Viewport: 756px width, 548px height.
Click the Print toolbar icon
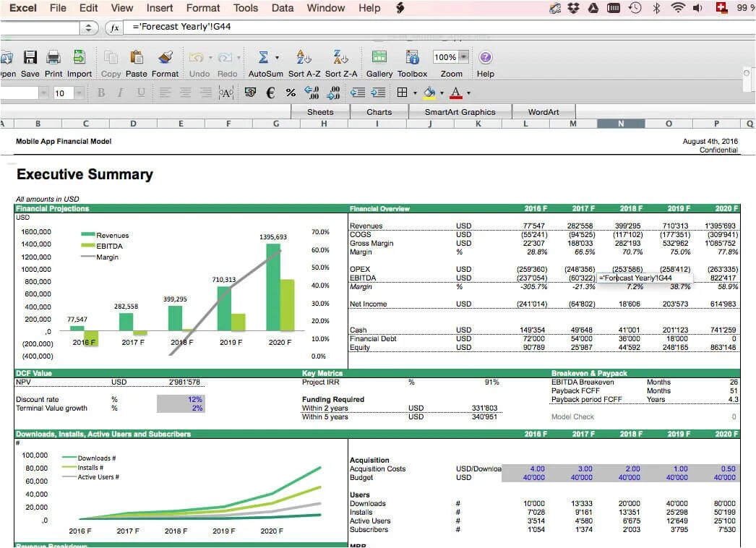click(53, 58)
